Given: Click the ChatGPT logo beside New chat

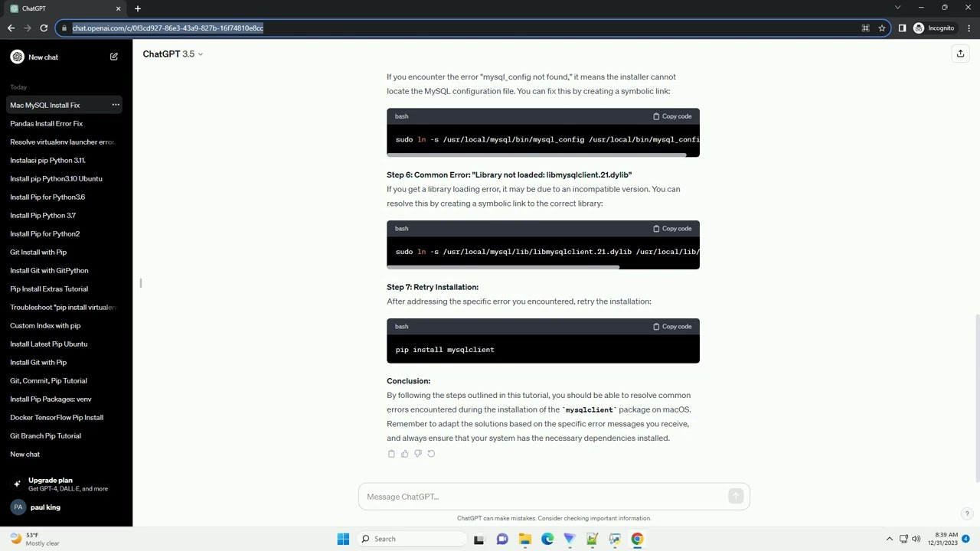Looking at the screenshot, I should [x=17, y=57].
